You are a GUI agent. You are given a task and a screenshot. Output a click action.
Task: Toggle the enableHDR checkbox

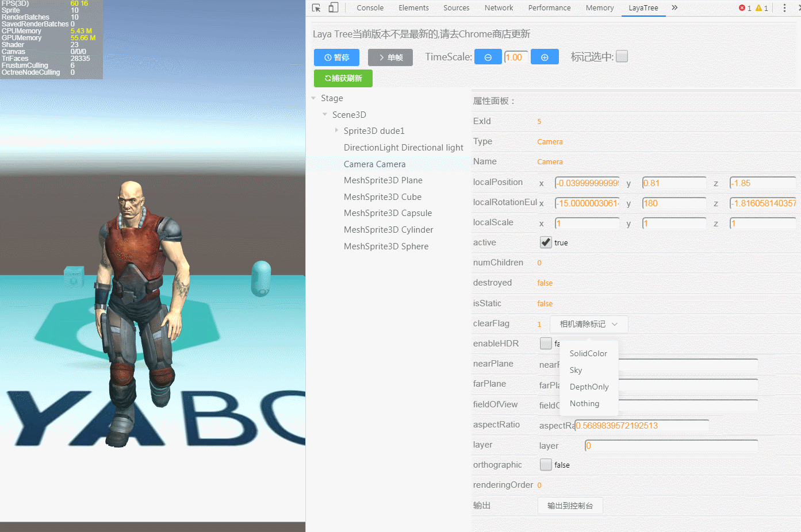tap(546, 344)
